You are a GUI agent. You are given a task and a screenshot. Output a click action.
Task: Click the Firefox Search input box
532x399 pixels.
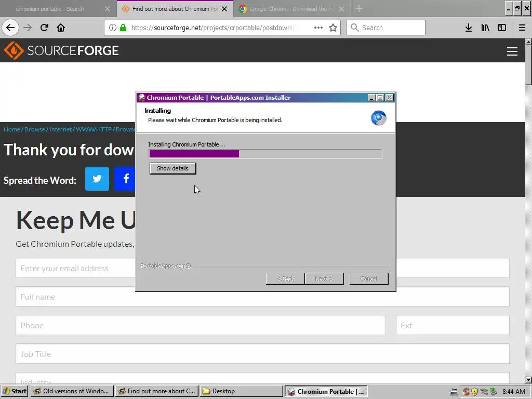pos(386,28)
